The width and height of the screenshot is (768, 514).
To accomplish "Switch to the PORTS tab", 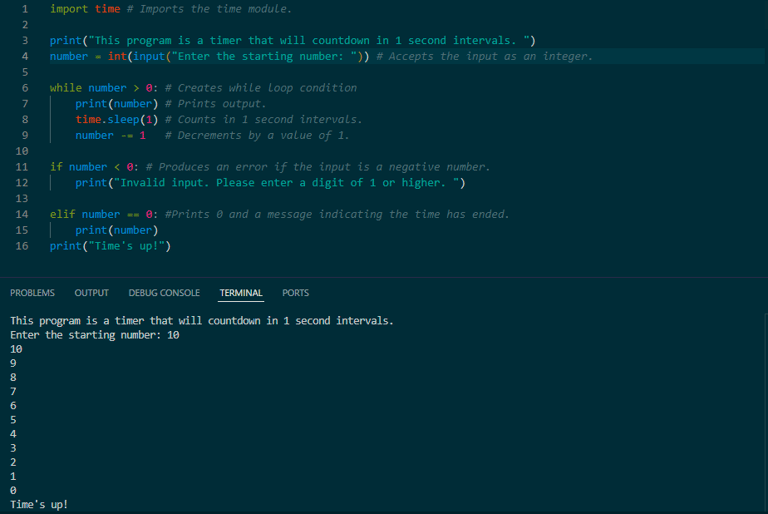I will [x=295, y=293].
